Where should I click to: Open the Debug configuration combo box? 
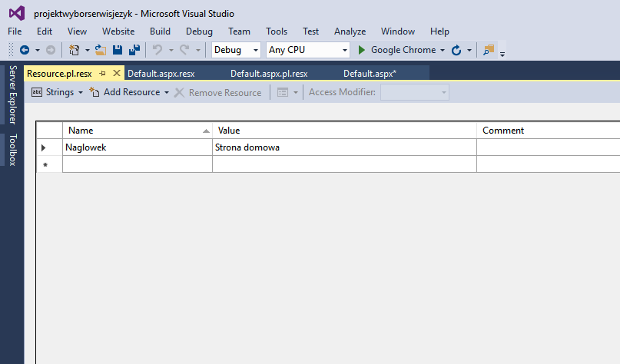tap(236, 50)
